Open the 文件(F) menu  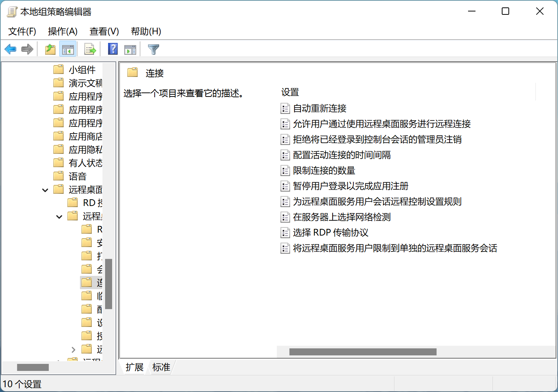point(22,31)
